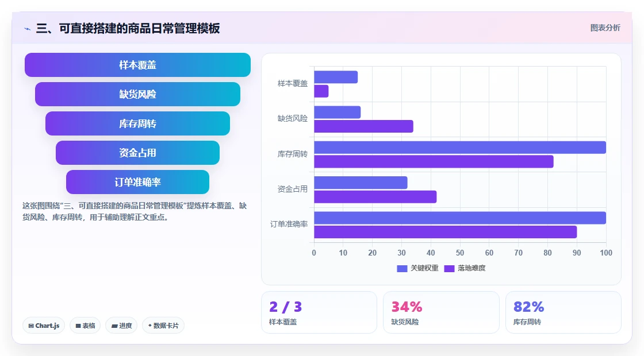The width and height of the screenshot is (644, 356).
Task: Click 库存周转 落地难度 bar in chart
Action: point(434,161)
